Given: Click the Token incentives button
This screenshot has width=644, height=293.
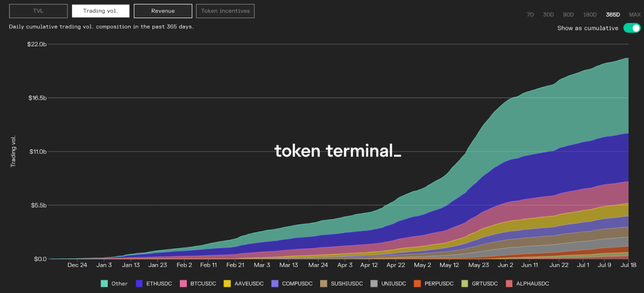Looking at the screenshot, I should coord(225,11).
